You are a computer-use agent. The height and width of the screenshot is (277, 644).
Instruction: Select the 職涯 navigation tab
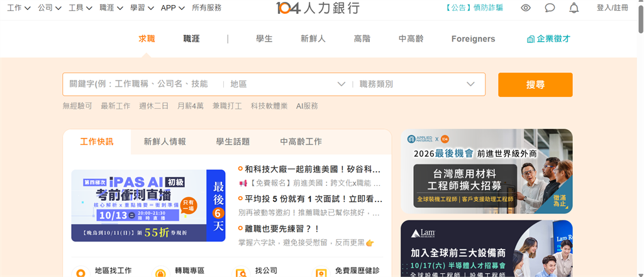tap(191, 38)
